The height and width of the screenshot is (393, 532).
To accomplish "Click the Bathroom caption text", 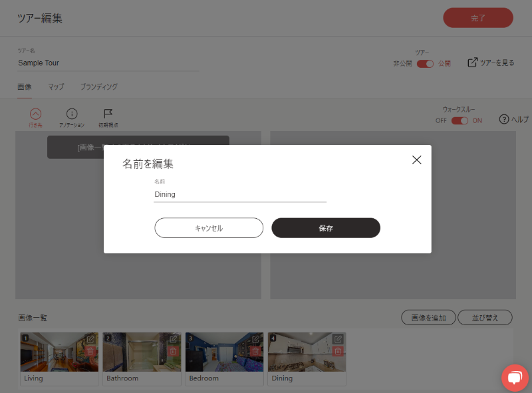I will [x=122, y=378].
